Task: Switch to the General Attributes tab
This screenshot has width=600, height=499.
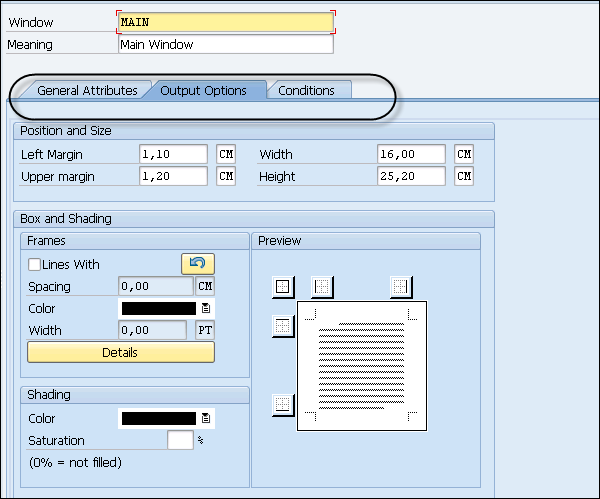Action: (87, 90)
